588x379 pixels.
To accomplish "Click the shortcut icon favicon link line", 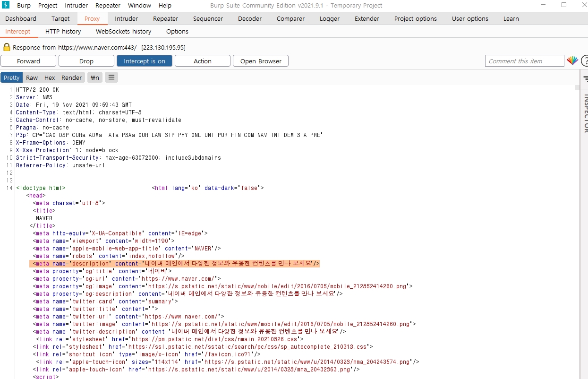I will point(146,354).
